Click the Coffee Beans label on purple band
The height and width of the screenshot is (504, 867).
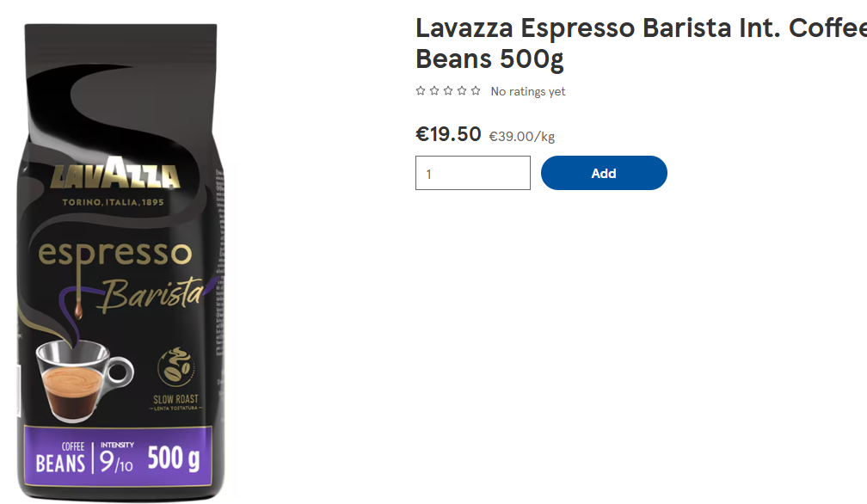click(x=60, y=458)
